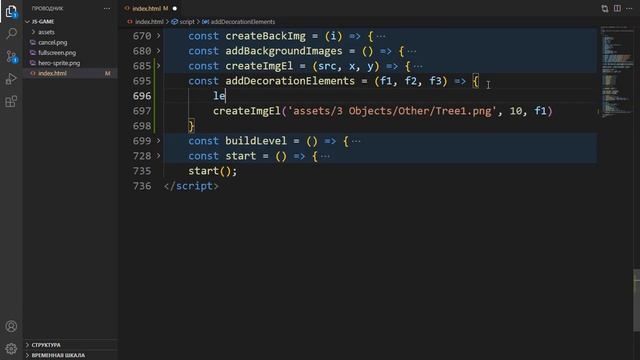Click the M modified badge on index.html
Image resolution: width=640 pixels, height=360 pixels.
107,73
